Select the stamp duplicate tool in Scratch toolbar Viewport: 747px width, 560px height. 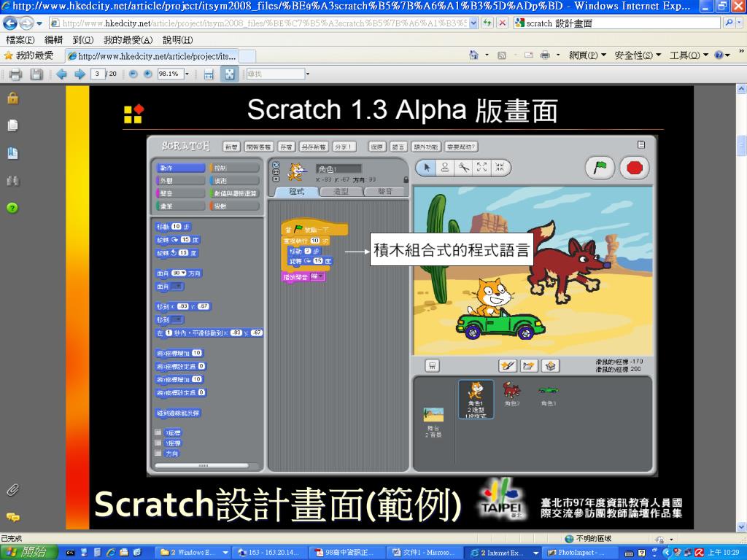point(444,167)
